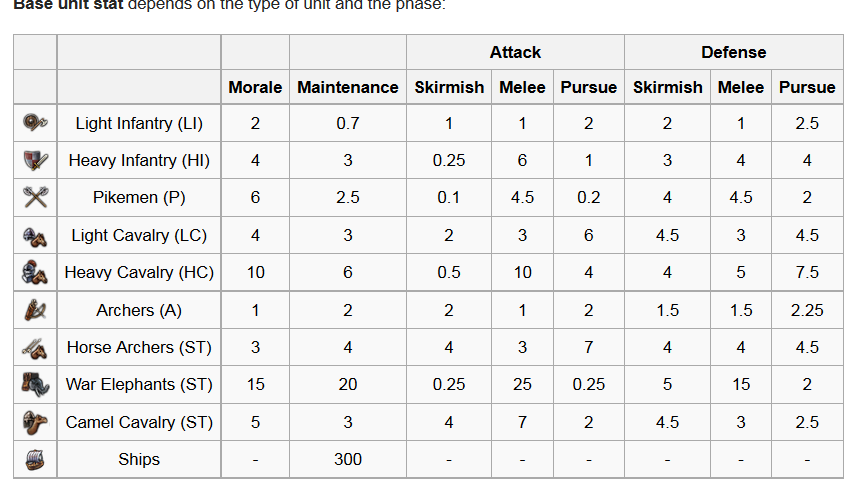Click the War Elephants icon

(35, 385)
